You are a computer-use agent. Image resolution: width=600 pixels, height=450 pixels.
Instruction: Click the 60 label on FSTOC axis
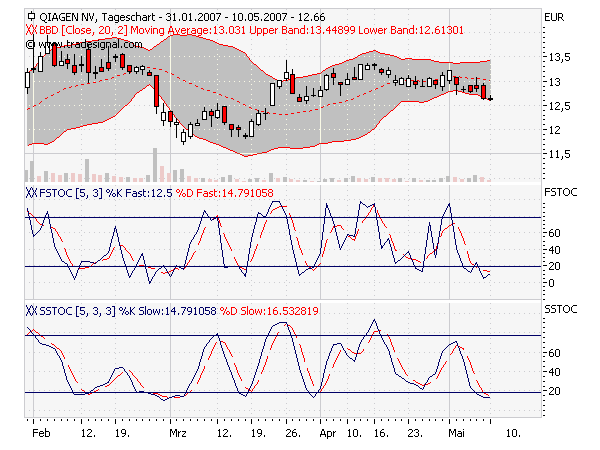tap(554, 233)
